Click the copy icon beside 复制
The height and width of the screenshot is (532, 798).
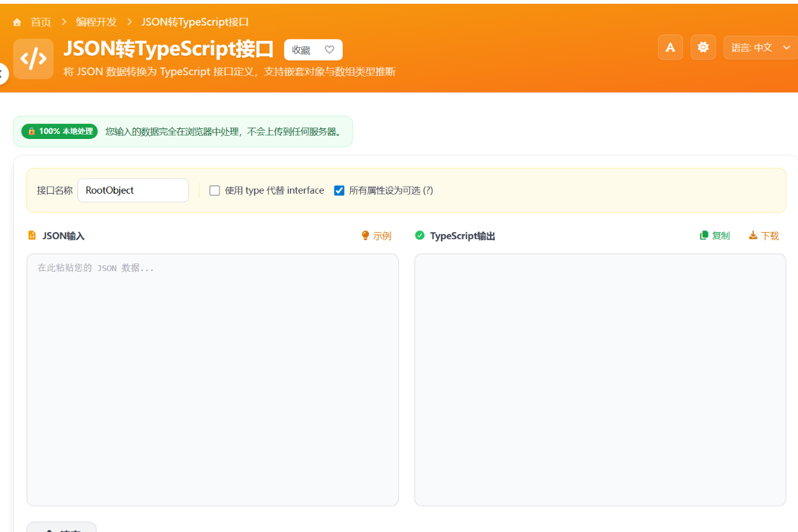704,235
